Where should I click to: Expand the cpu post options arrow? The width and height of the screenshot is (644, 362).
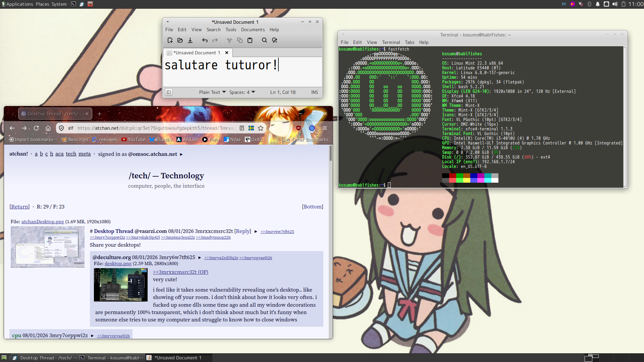pos(92,336)
